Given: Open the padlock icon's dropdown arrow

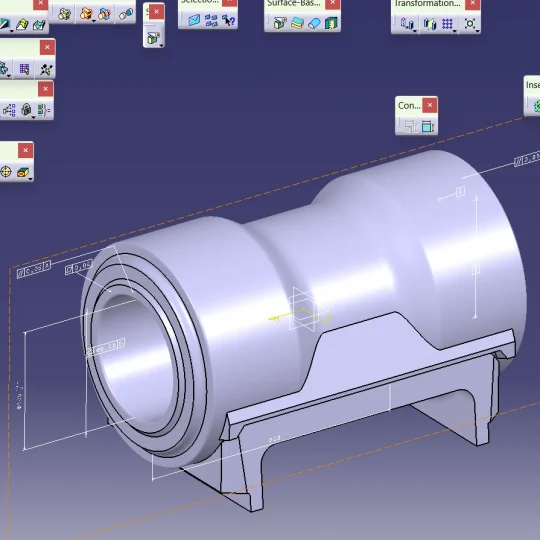Looking at the screenshot, I should 33,117.
